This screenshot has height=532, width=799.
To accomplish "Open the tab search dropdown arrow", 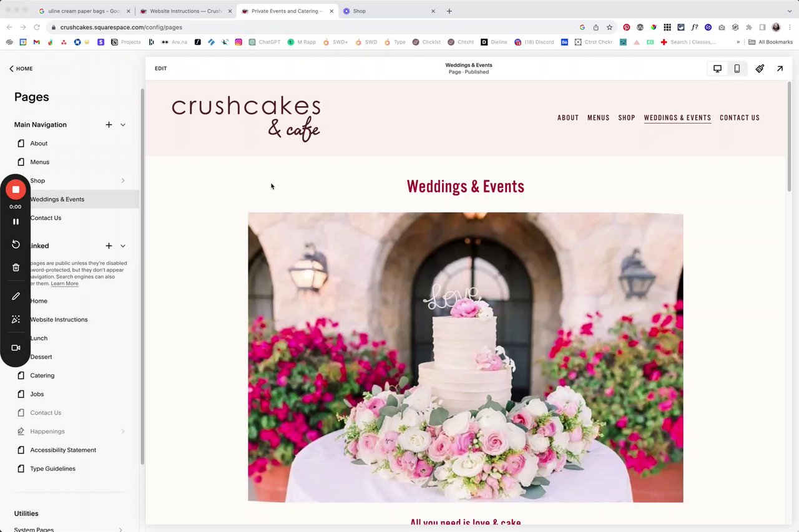I will click(x=789, y=11).
